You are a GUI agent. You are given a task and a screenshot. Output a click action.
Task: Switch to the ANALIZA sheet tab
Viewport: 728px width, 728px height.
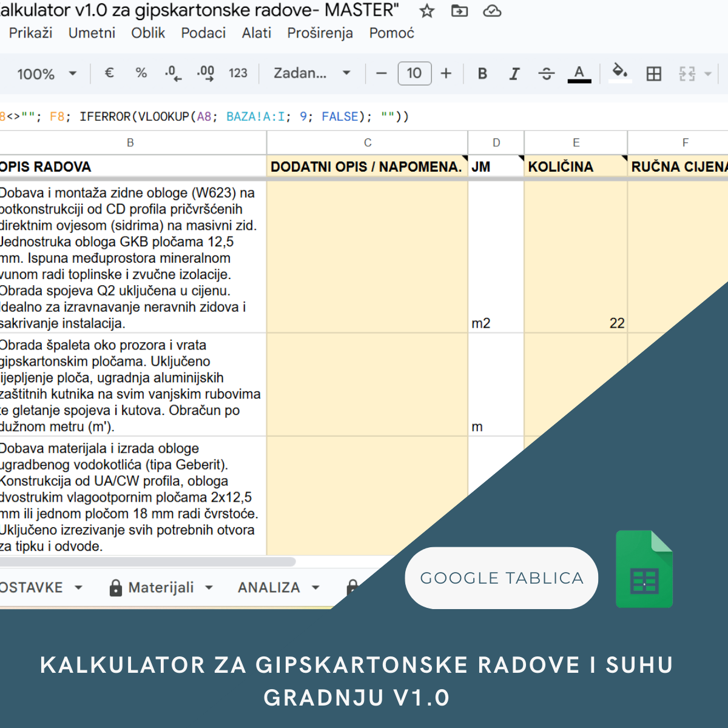(269, 587)
